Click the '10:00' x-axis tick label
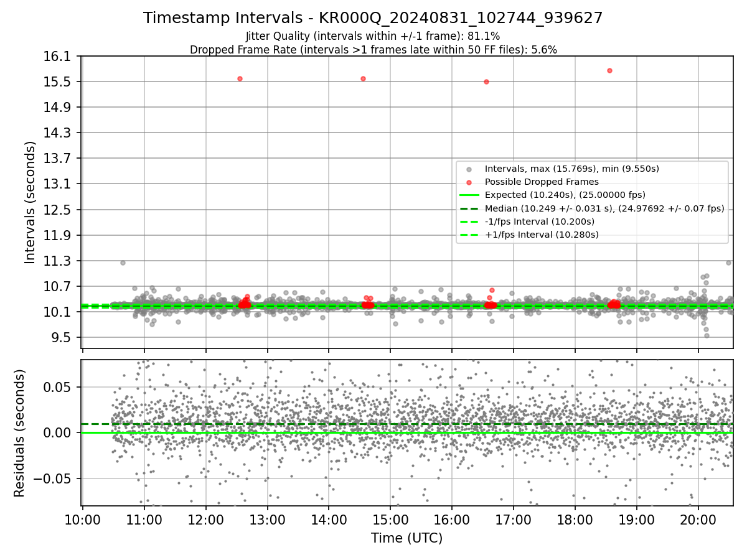 coord(83,520)
